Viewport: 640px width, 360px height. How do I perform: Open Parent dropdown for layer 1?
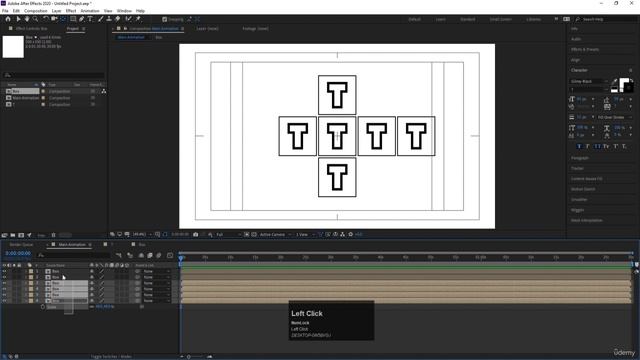coord(156,271)
